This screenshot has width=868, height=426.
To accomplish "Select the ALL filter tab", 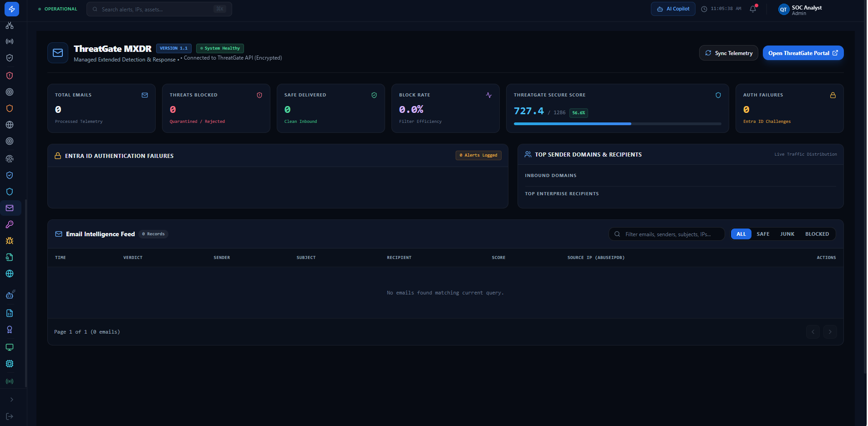I will click(741, 234).
